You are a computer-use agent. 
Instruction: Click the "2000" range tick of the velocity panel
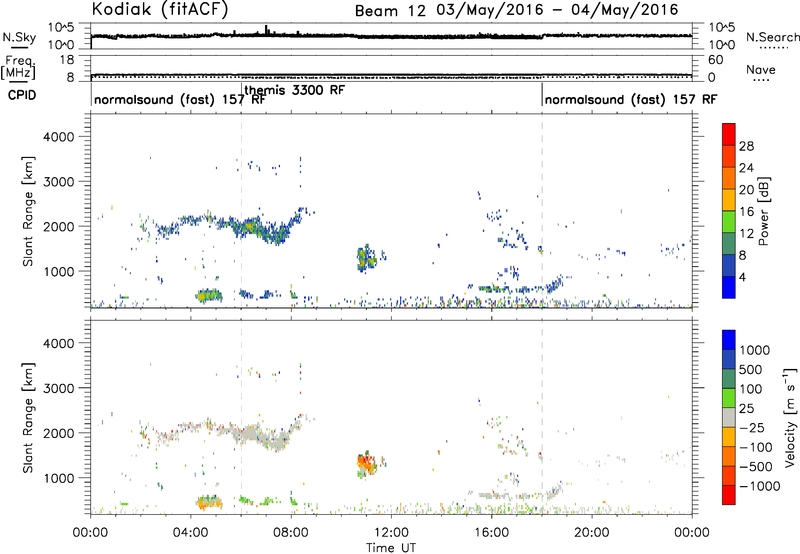(59, 433)
